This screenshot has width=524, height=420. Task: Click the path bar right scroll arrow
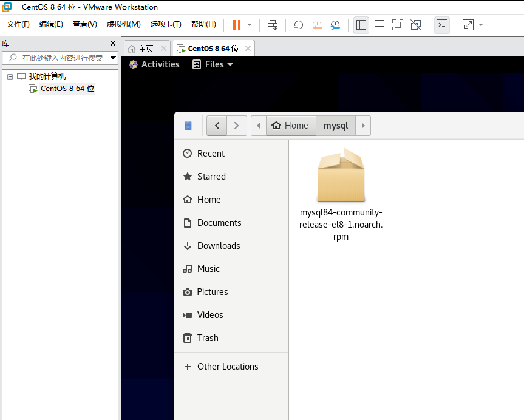pyautogui.click(x=363, y=126)
